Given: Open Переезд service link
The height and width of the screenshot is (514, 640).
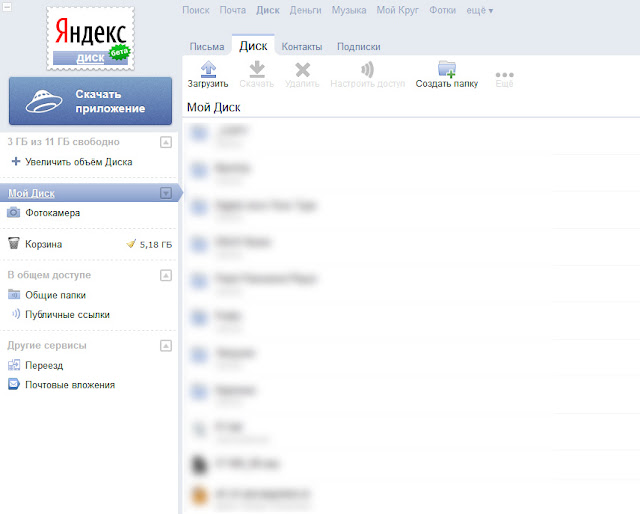Looking at the screenshot, I should pyautogui.click(x=44, y=365).
